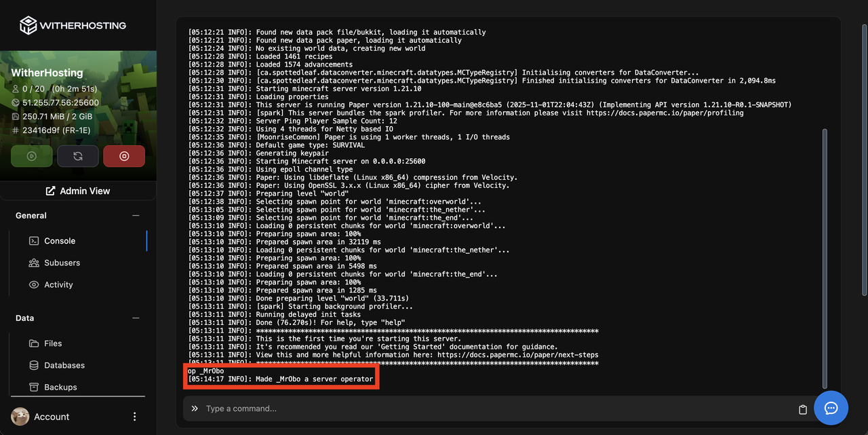Image resolution: width=868 pixels, height=435 pixels.
Task: Click log line 'Done (76.270s)! For help, type "help"'
Action: tap(296, 322)
